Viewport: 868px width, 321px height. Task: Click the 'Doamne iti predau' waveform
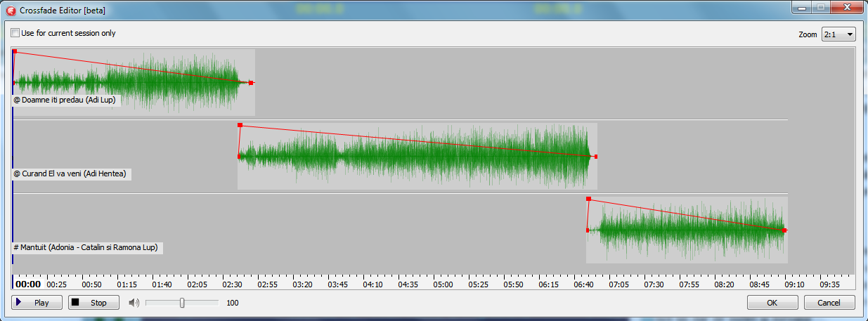click(134, 82)
